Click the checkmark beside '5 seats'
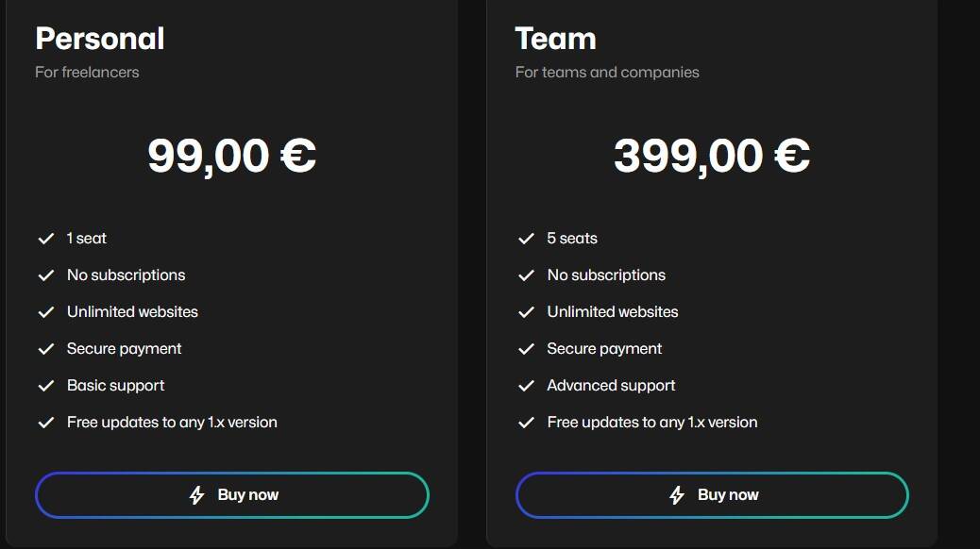Image resolution: width=980 pixels, height=549 pixels. point(526,238)
